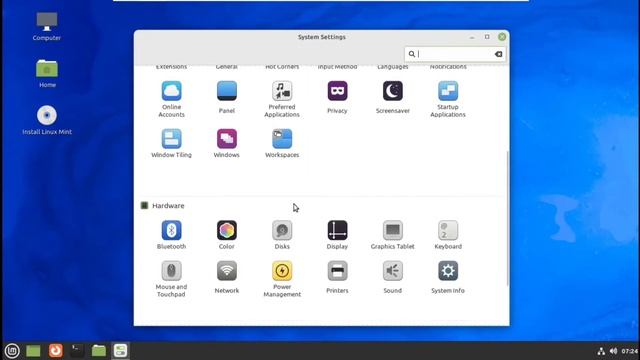Select the Home folder desktop icon
Screen dimensions: 640x360
pyautogui.click(x=47, y=73)
